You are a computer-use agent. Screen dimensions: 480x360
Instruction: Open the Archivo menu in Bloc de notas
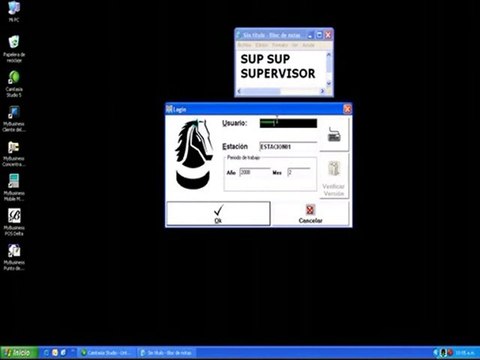click(245, 45)
